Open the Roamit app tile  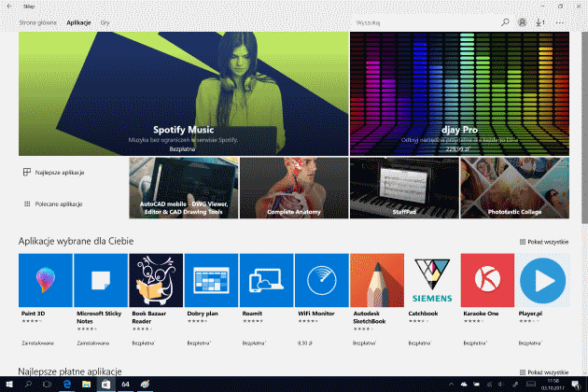click(x=266, y=280)
